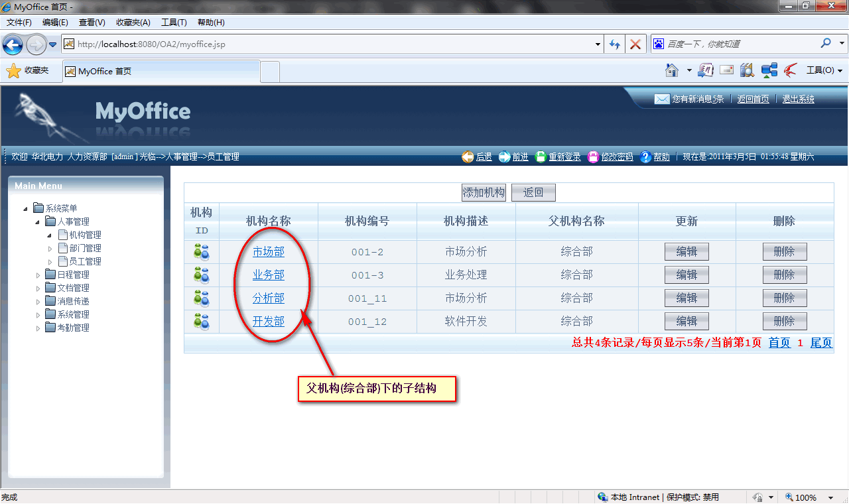Click the people icon in 开发部 row

201,322
